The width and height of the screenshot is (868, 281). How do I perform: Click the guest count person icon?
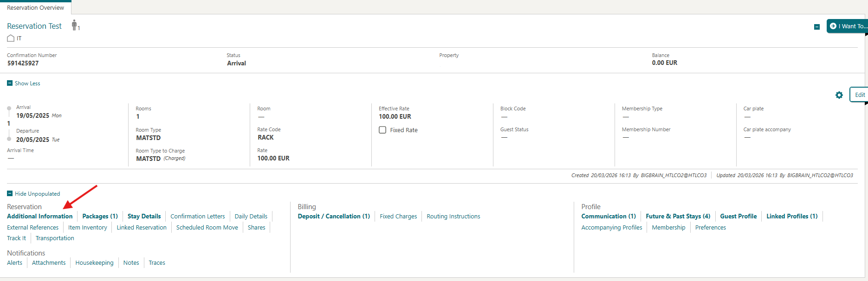click(x=74, y=26)
